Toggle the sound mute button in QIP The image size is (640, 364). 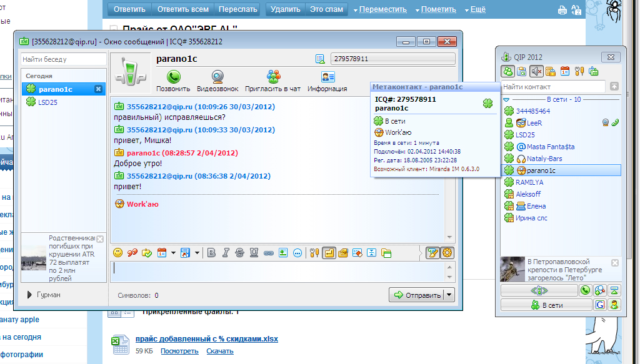(536, 71)
